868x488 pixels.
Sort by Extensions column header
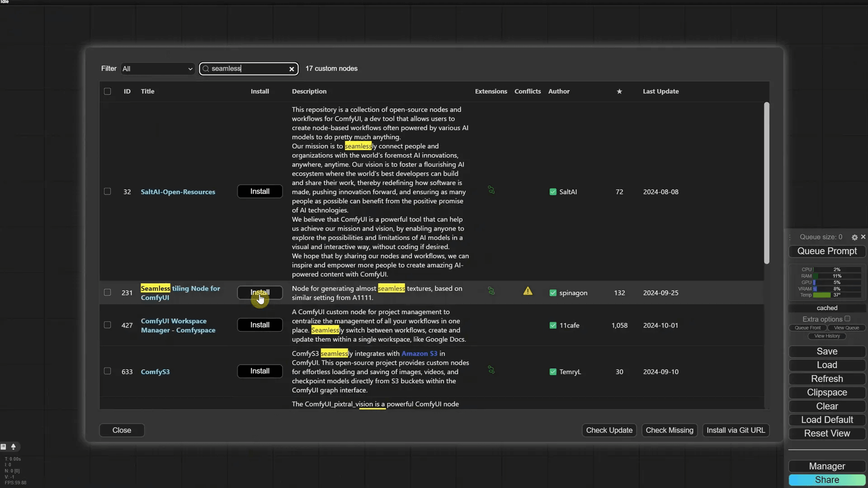point(491,91)
